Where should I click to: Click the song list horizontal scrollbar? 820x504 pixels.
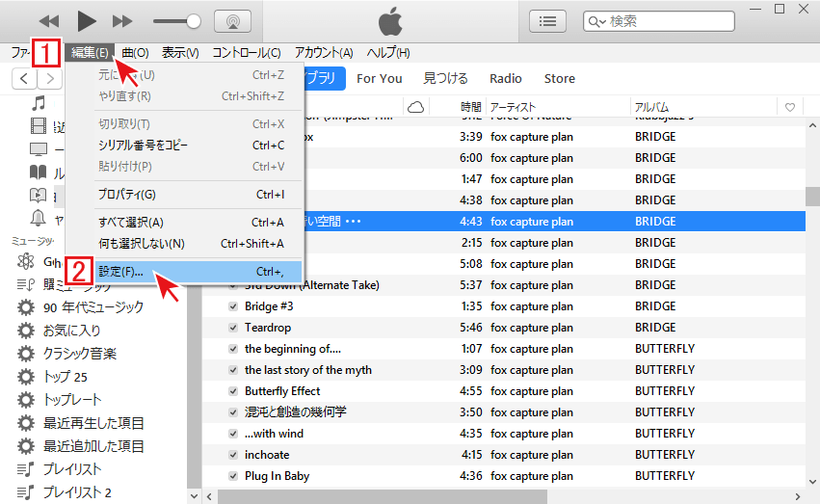(x=383, y=496)
